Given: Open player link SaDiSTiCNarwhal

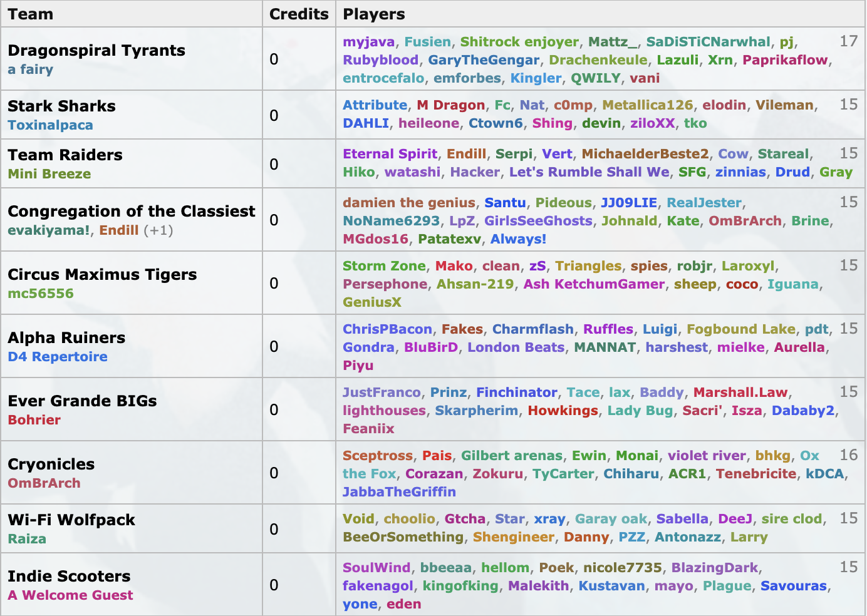Looking at the screenshot, I should pyautogui.click(x=708, y=42).
